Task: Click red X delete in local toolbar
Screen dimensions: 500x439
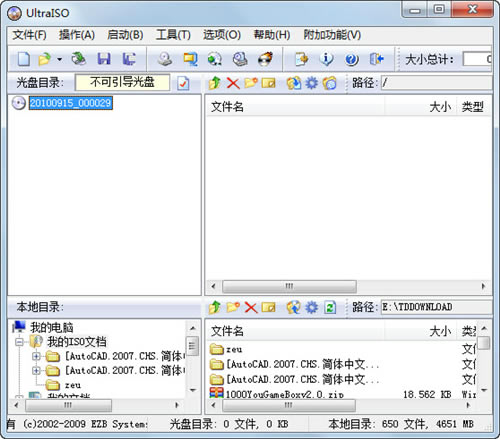Action: point(251,307)
